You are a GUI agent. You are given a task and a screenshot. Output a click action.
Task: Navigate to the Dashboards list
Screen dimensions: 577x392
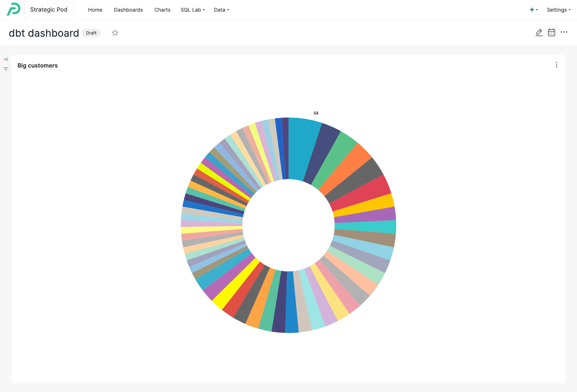(x=128, y=10)
